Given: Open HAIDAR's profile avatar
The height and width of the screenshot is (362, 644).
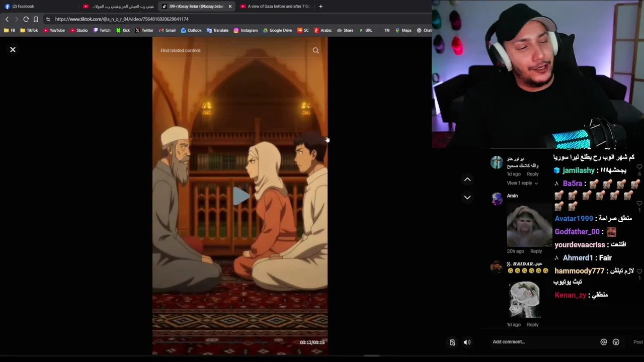Looking at the screenshot, I should pos(497,267).
